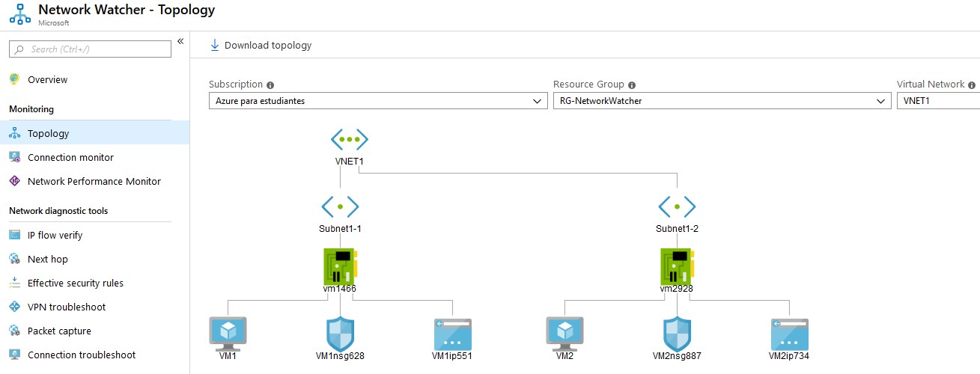Click the Subscription info icon
The height and width of the screenshot is (374, 980).
click(270, 85)
